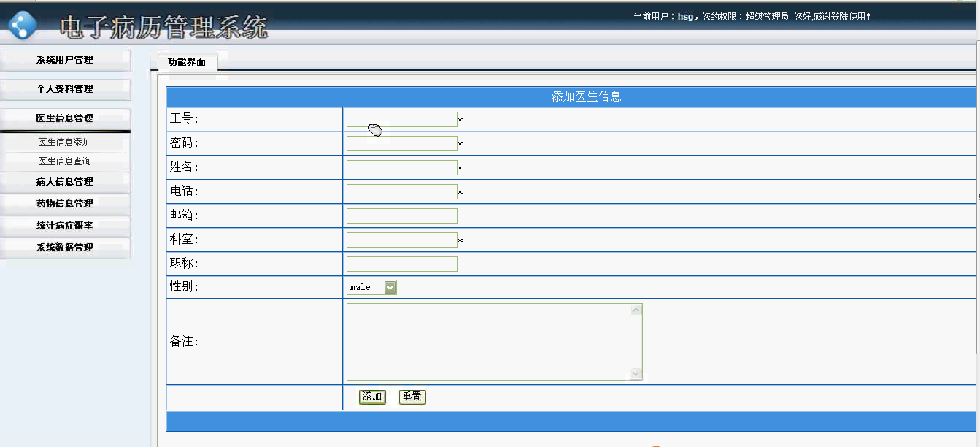Screen dimensions: 980x447
Task: Collapse 医生信息管理 menu section
Action: click(65, 118)
